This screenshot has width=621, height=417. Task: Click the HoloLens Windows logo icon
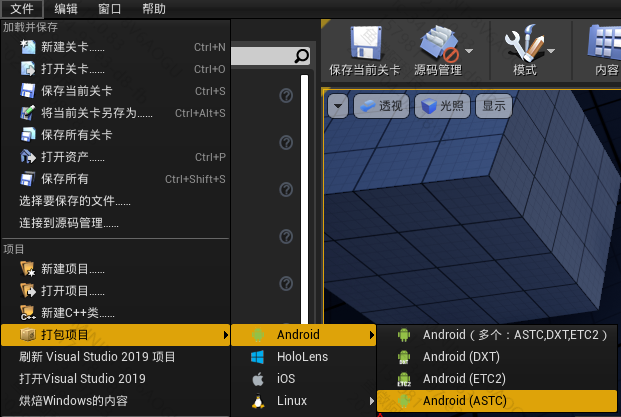pos(258,357)
